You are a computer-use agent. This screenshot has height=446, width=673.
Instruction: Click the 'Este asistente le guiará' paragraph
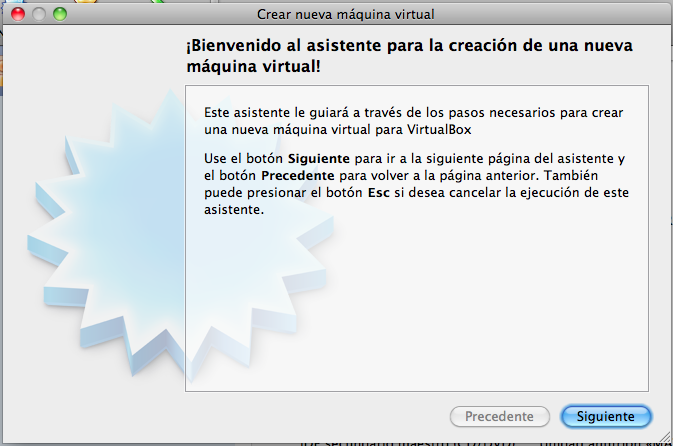(414, 121)
